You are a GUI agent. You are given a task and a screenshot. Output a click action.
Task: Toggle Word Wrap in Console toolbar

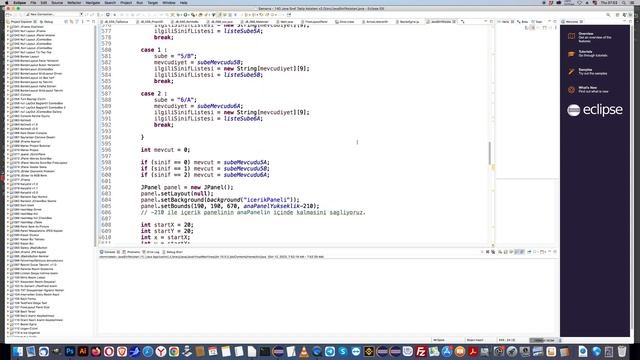pyautogui.click(x=511, y=252)
